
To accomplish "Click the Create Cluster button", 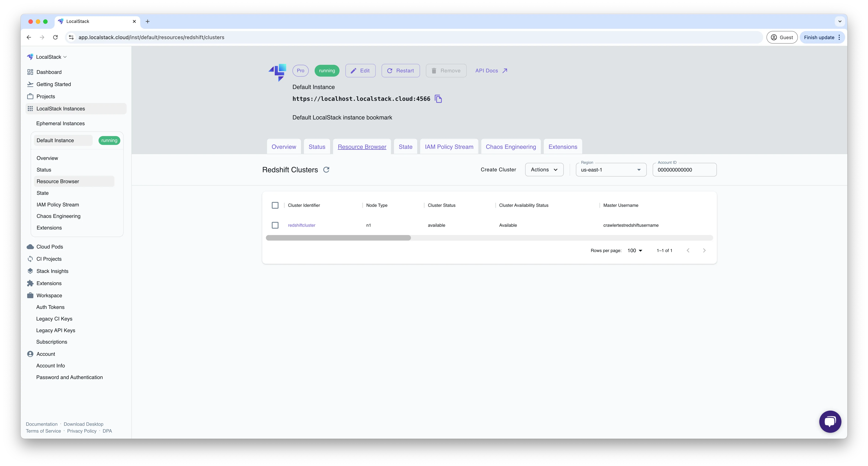I will click(x=498, y=170).
